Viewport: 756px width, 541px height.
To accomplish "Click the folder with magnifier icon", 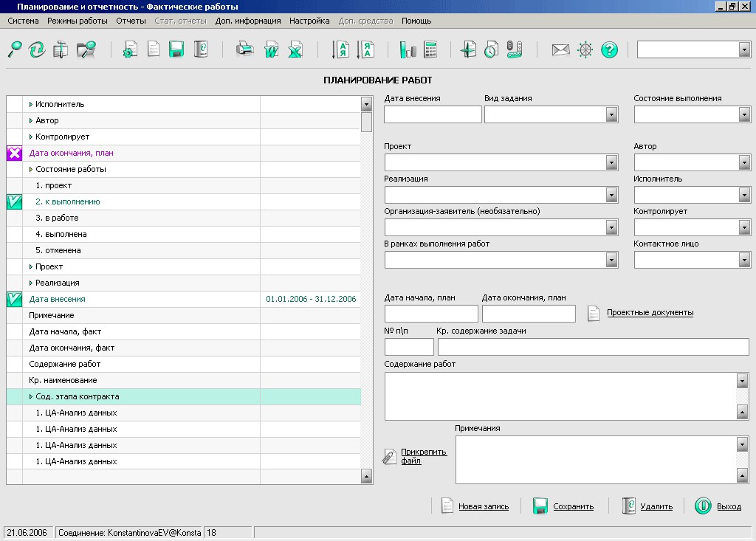I will tap(86, 49).
